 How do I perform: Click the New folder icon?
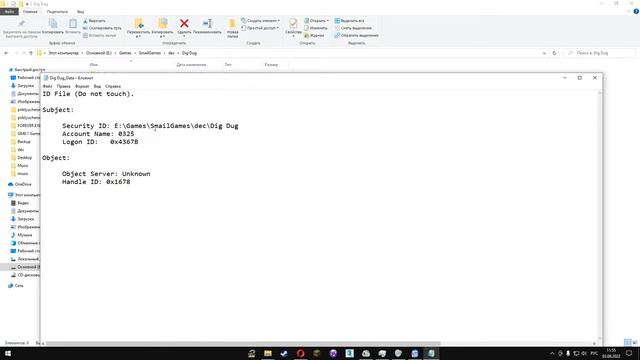tap(232, 24)
